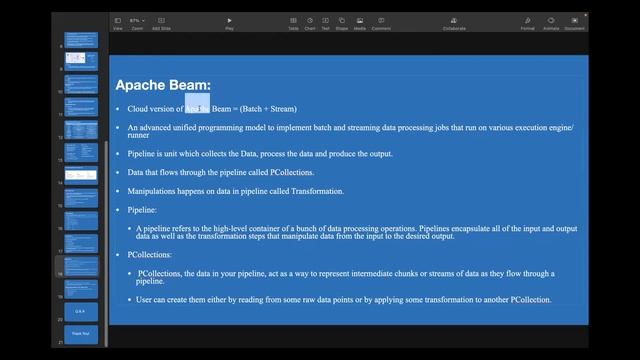Click the slide navigator scrollbar

(106, 243)
